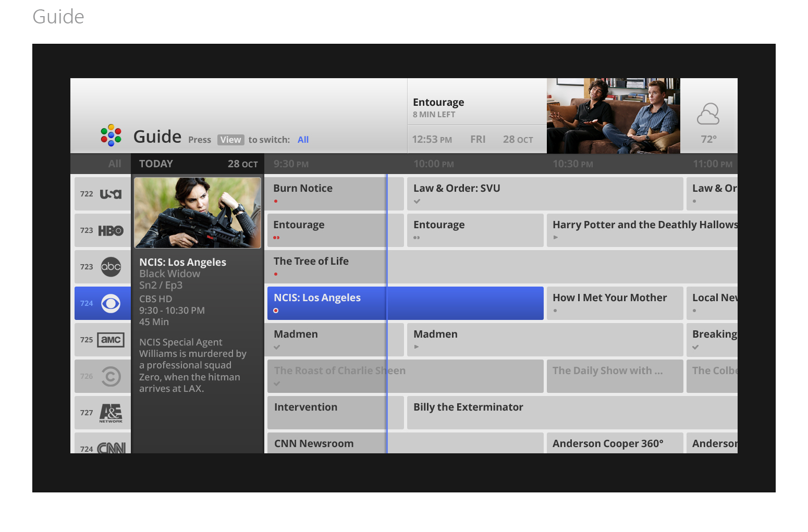
Task: Click the play arrow under Harry Potter
Action: tap(556, 238)
